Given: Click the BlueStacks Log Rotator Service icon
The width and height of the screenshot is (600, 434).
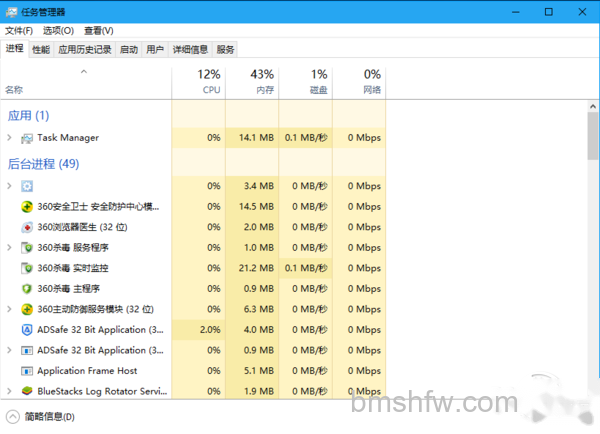Looking at the screenshot, I should coord(27,391).
